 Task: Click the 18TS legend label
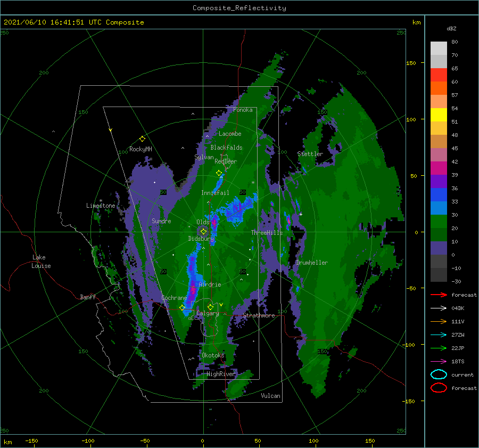458,362
